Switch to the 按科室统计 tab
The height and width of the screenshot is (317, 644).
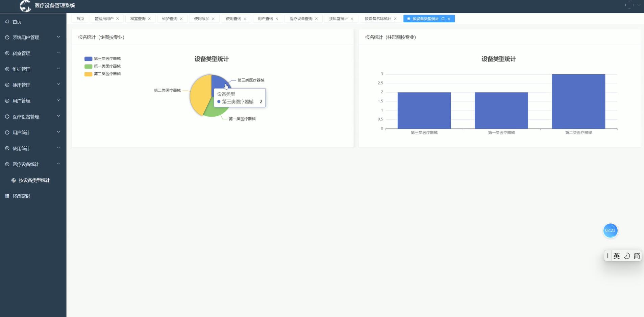coord(338,19)
